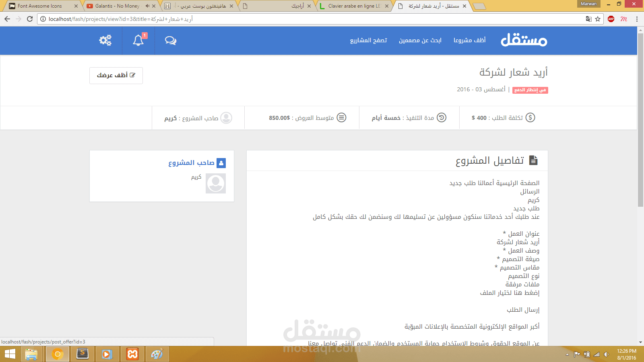Open Sublime Text from taskbar
Screen dimensions: 644x362
pos(83,354)
